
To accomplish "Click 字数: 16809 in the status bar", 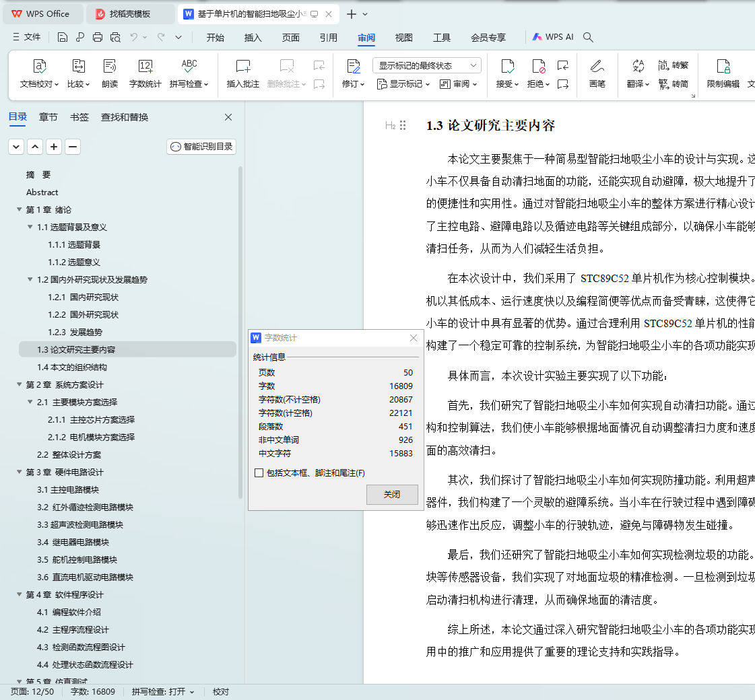I will [92, 692].
